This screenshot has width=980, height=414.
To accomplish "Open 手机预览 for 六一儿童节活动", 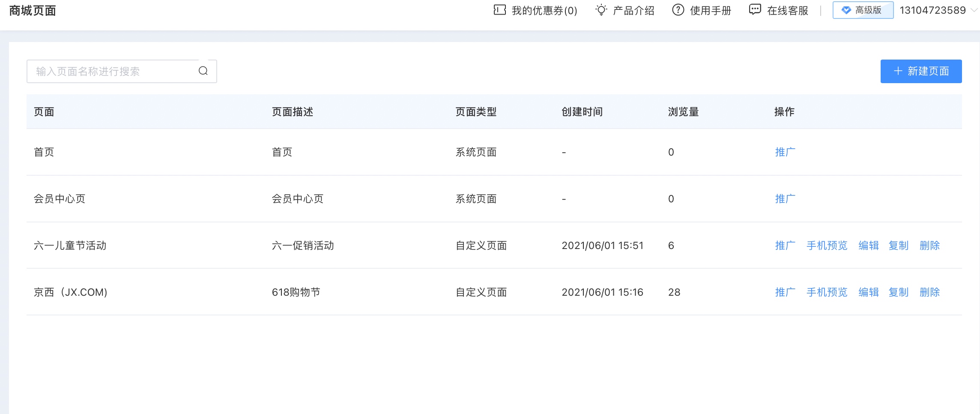I will tap(827, 246).
